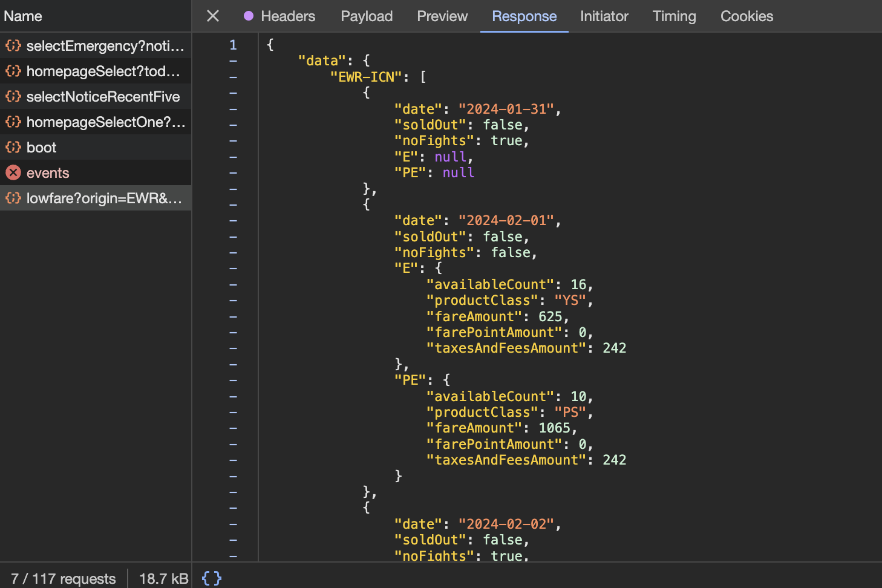
Task: Click the availableCount 16 value
Action: [x=578, y=284]
